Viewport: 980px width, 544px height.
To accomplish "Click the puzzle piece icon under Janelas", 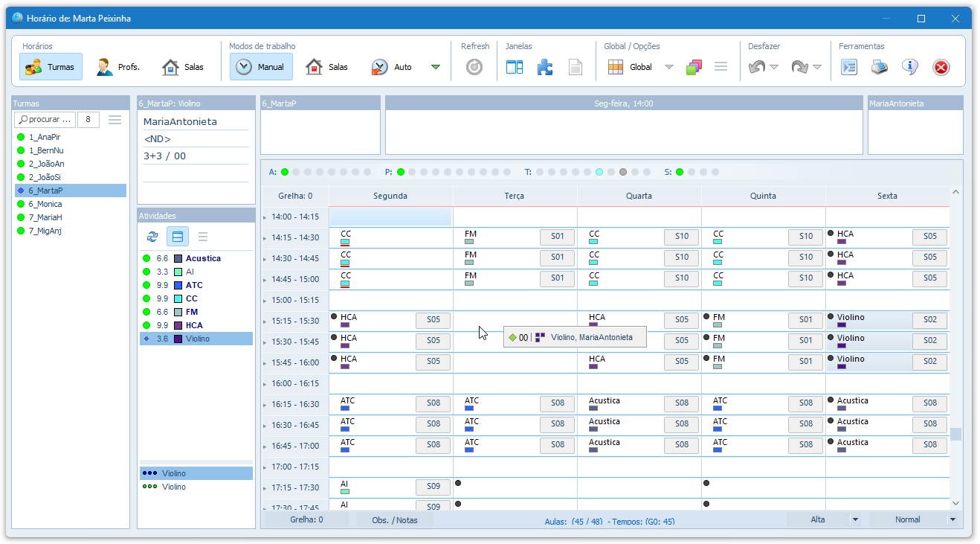I will pos(545,67).
